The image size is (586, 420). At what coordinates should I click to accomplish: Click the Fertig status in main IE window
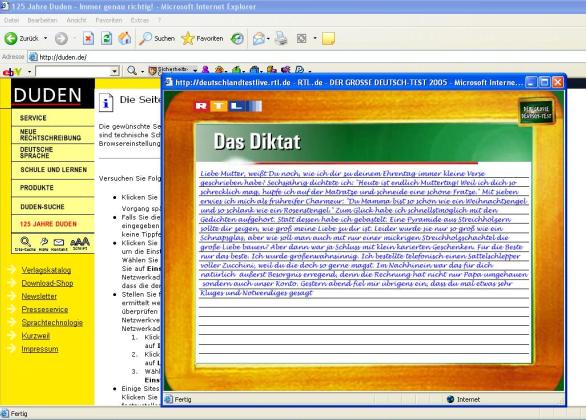(x=15, y=414)
